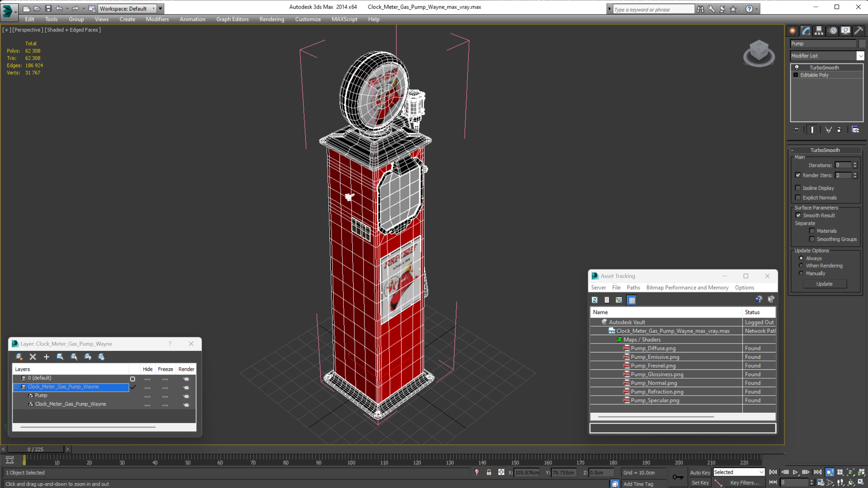Image resolution: width=868 pixels, height=488 pixels.
Task: Click the Graph Editors menu item
Action: 232,19
